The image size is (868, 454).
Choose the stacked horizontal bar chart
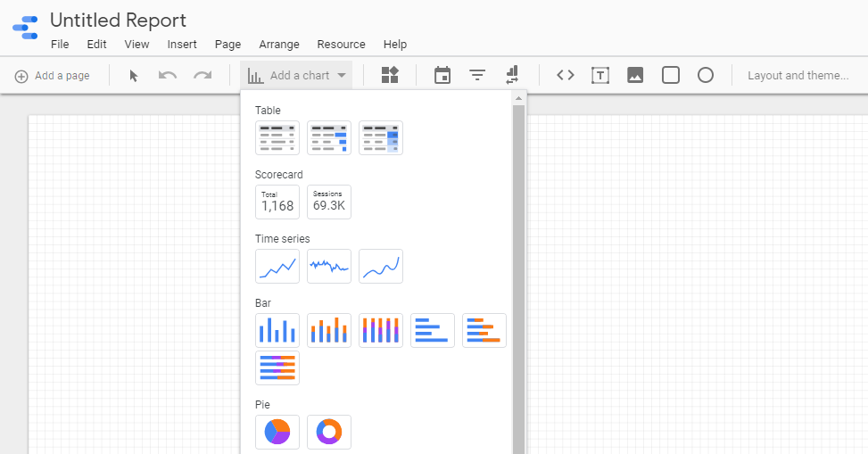click(484, 331)
